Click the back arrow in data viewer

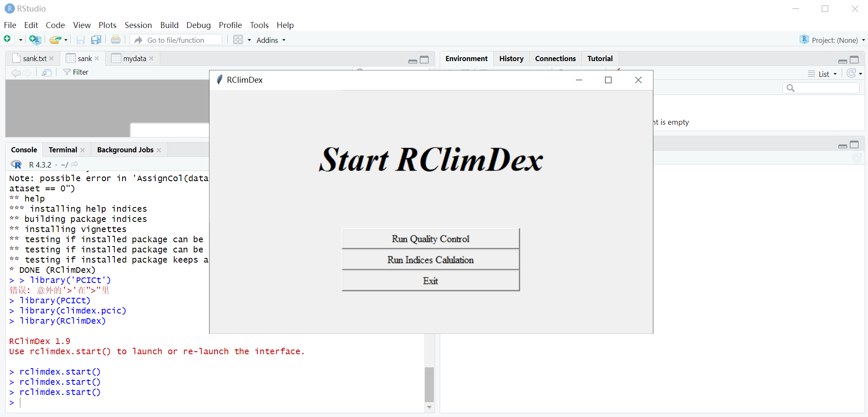[16, 73]
